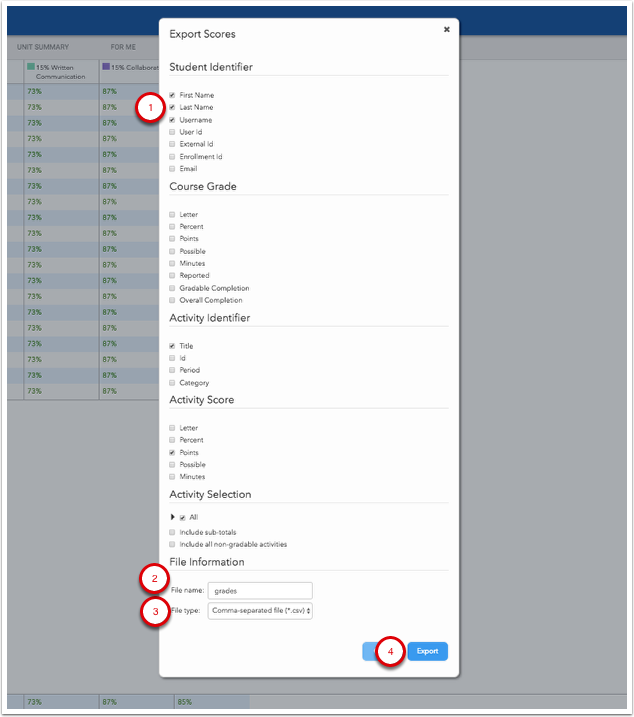Tick the Gradable Completion checkbox
Image resolution: width=634 pixels, height=717 pixels.
click(172, 288)
